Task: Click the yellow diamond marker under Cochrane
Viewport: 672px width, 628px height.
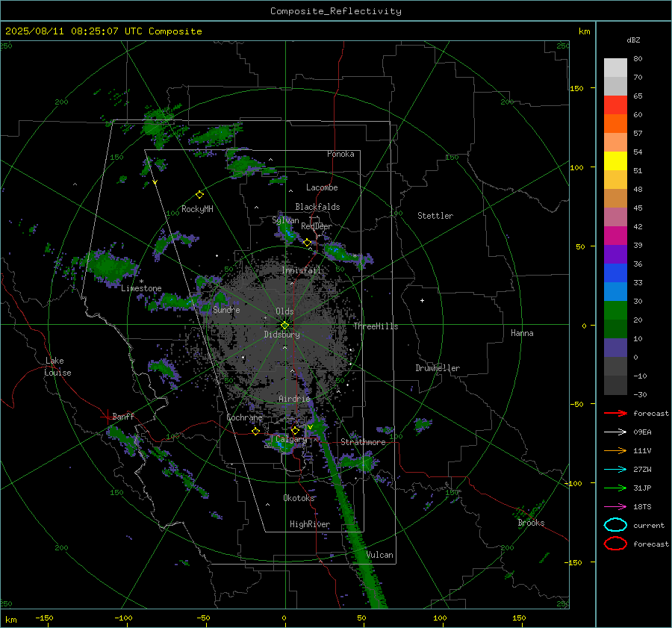Action: coord(256,431)
